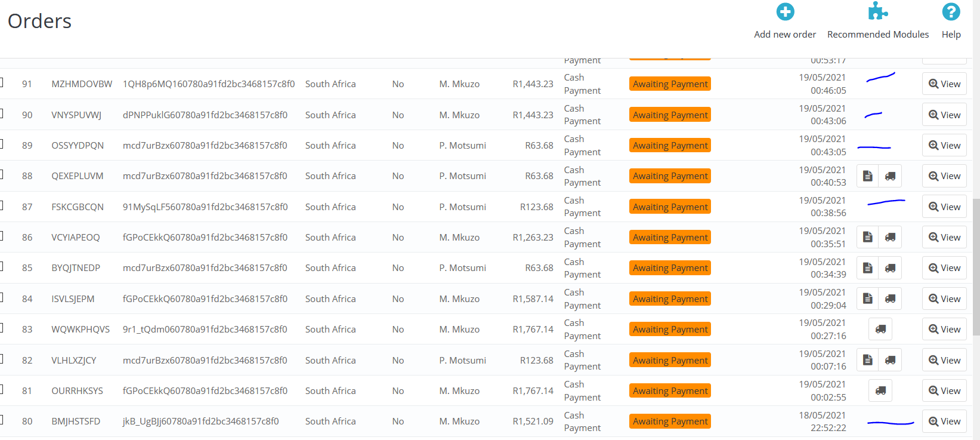Click delivery truck icon for order 84
The height and width of the screenshot is (440, 980).
(x=890, y=299)
